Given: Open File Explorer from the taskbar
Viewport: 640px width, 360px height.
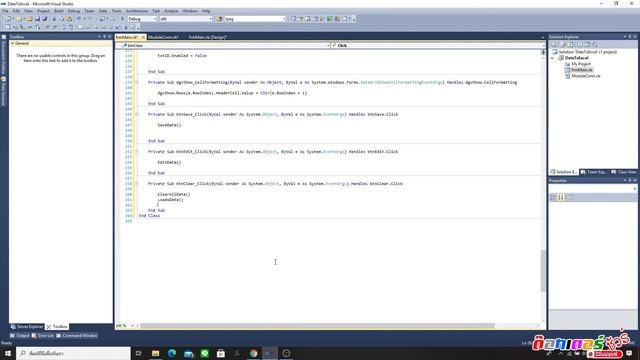Looking at the screenshot, I should [x=156, y=353].
